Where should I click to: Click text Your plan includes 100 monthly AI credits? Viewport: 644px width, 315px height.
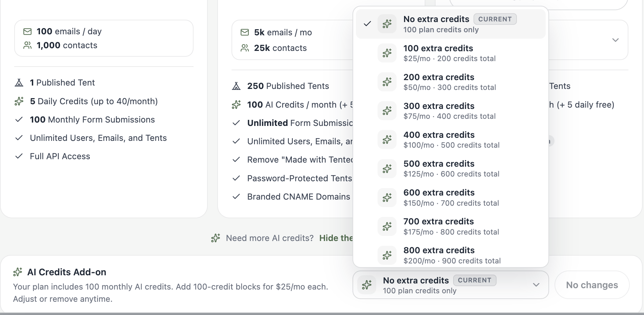pos(93,287)
